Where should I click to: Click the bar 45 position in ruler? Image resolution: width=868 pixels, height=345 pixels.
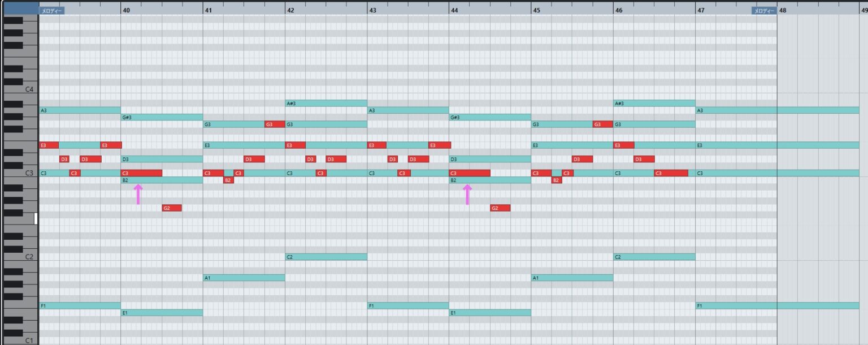(x=537, y=10)
